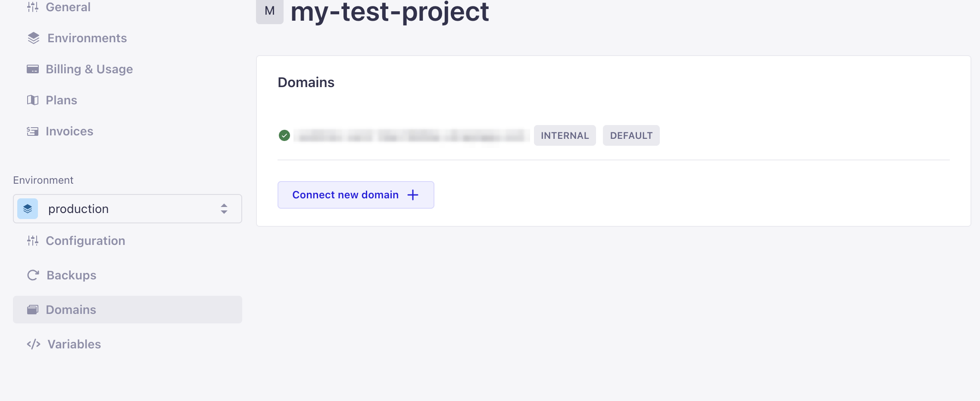980x401 pixels.
Task: Click the DEFAULT domain badge
Action: pos(631,135)
